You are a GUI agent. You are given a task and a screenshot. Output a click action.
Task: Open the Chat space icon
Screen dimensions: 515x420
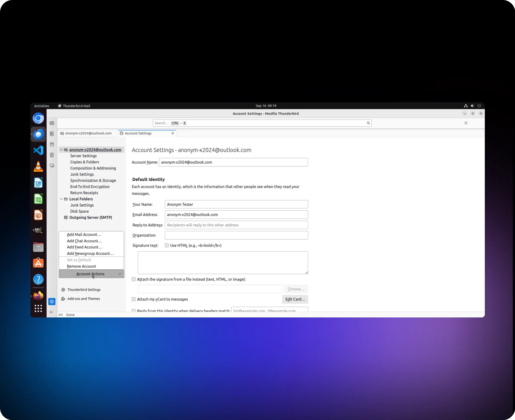(x=52, y=166)
